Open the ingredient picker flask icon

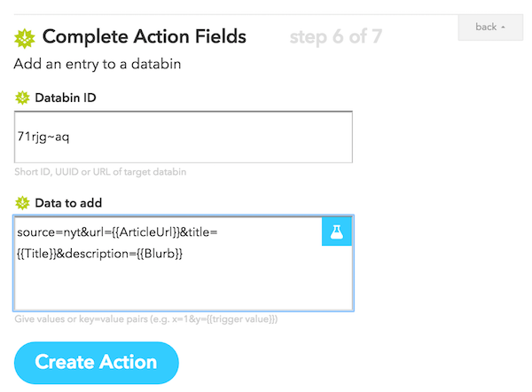(x=337, y=231)
